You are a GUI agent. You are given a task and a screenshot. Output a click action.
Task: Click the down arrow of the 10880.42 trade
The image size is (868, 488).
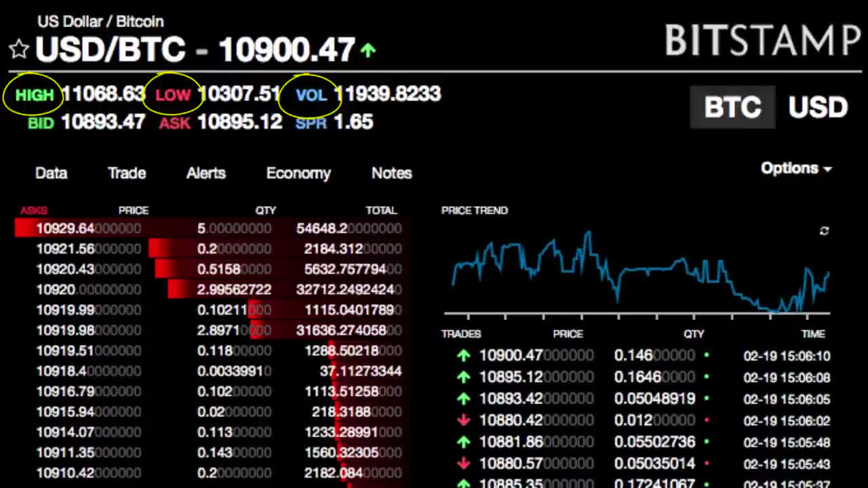pos(463,420)
